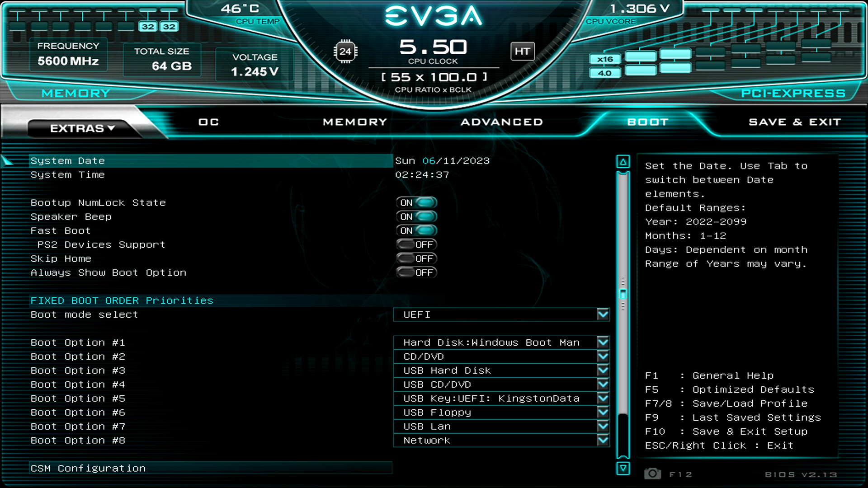868x488 pixels.
Task: Switch to the ADVANCED tab
Action: (x=502, y=122)
